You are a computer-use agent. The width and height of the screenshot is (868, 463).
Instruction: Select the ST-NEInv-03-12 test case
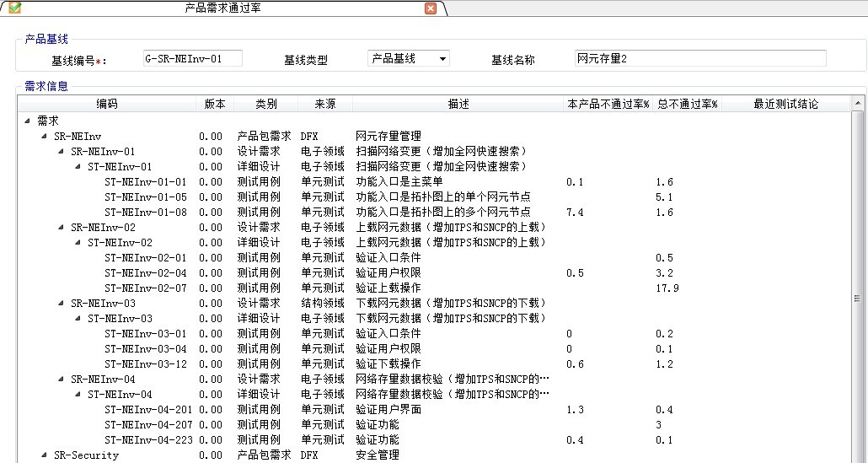coord(145,363)
